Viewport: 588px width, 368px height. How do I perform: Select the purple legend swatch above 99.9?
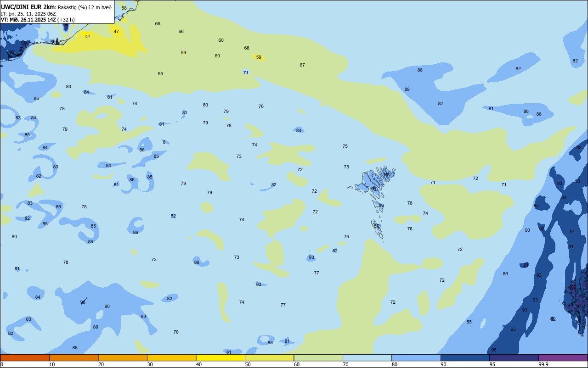click(x=563, y=357)
